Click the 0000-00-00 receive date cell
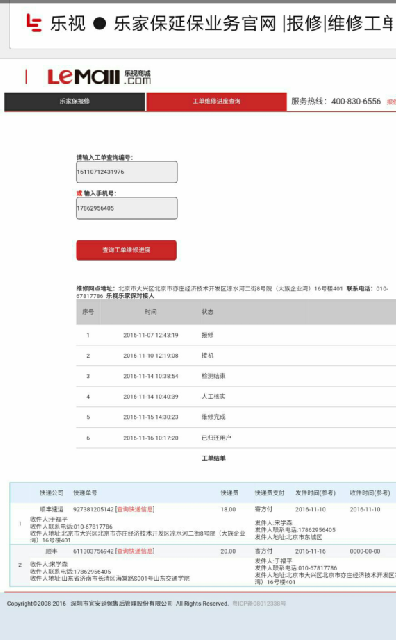 click(x=365, y=551)
